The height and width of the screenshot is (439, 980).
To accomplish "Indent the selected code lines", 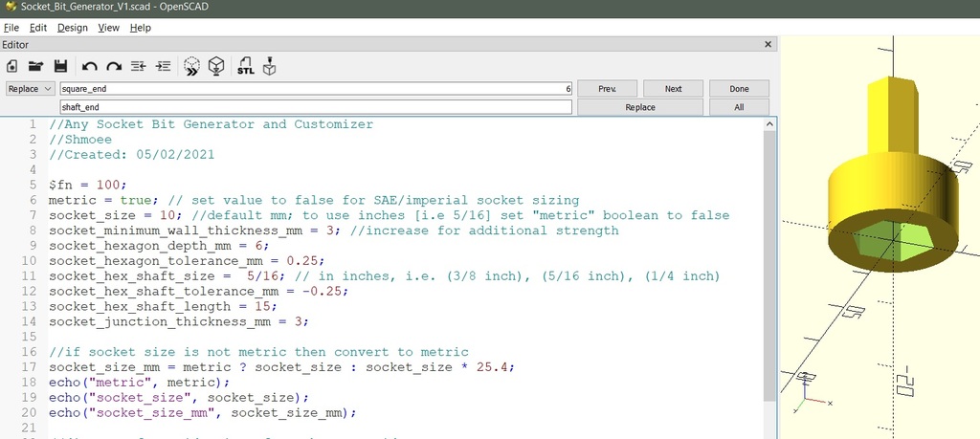I will (163, 66).
